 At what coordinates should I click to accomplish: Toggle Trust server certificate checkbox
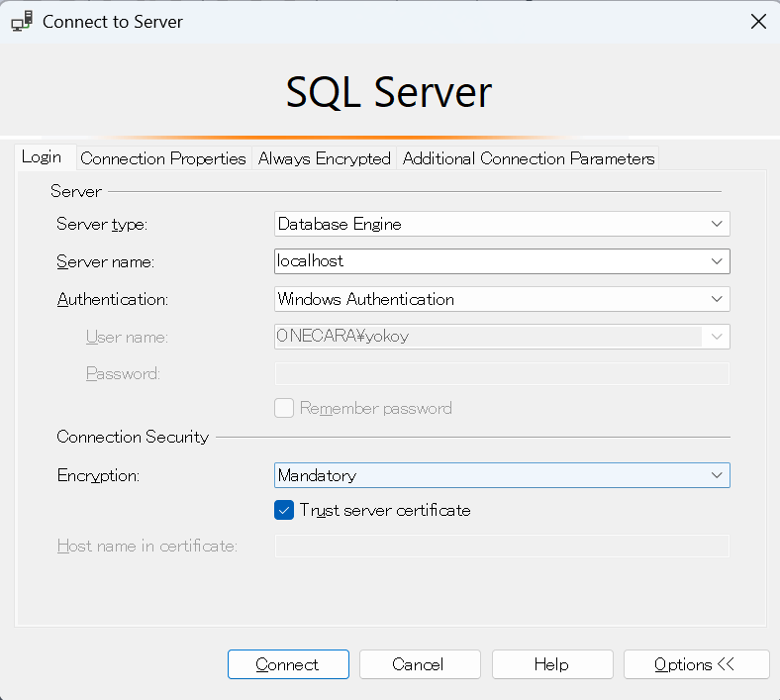[x=284, y=511]
